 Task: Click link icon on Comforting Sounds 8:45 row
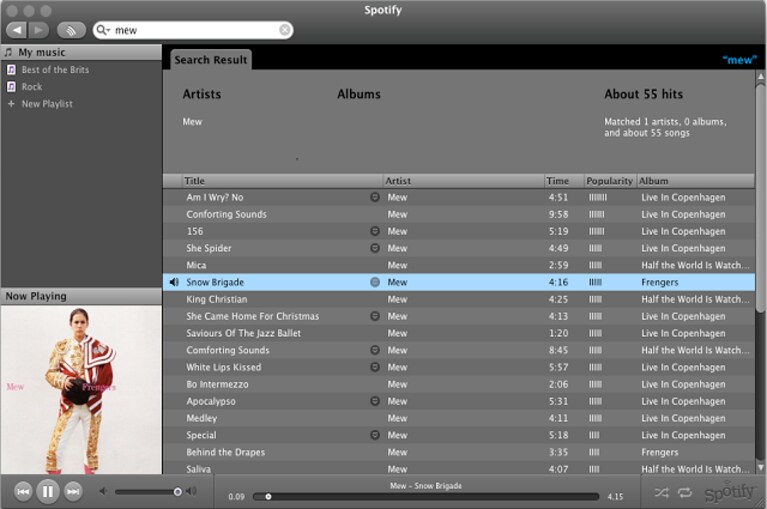point(375,350)
